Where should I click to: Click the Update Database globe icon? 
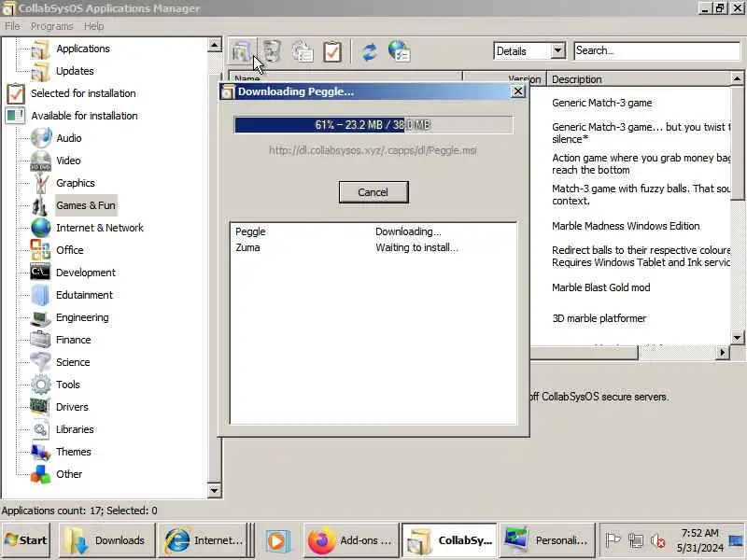[x=400, y=51]
